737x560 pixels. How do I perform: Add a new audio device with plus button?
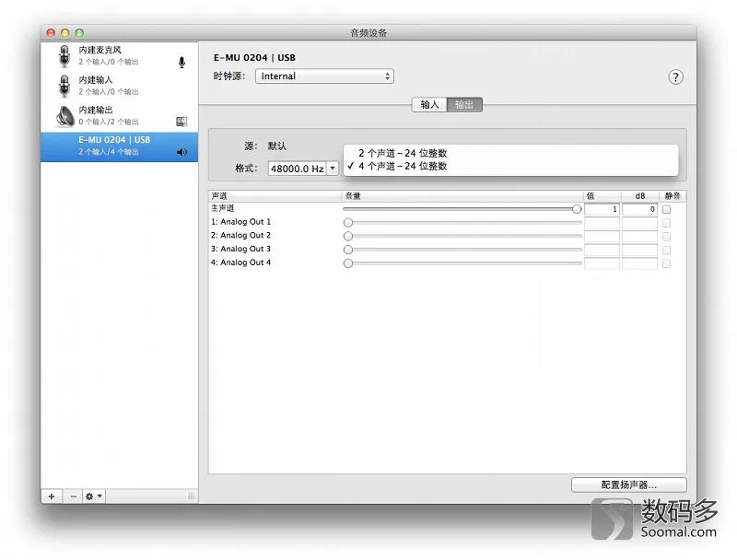(52, 496)
